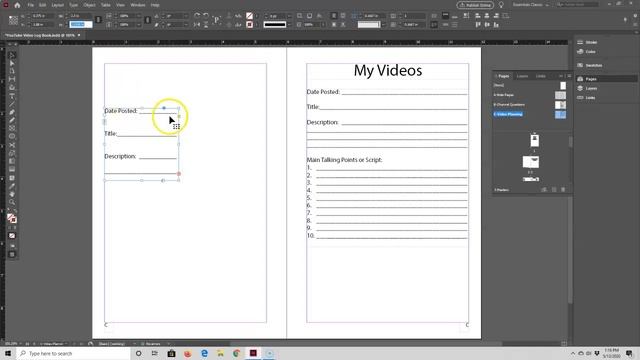This screenshot has width=640, height=360.
Task: Click the flip horizontal icon
Action: coord(197,24)
